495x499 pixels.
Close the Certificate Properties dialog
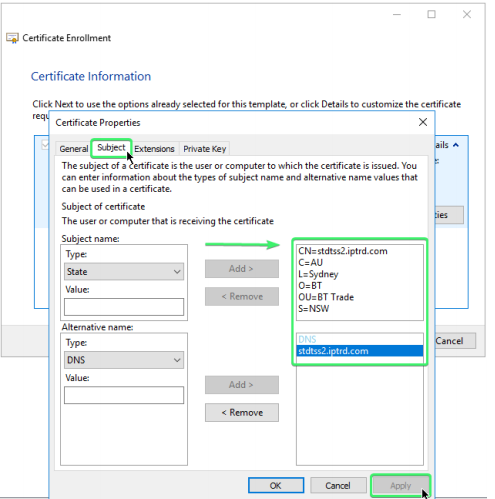tap(423, 122)
